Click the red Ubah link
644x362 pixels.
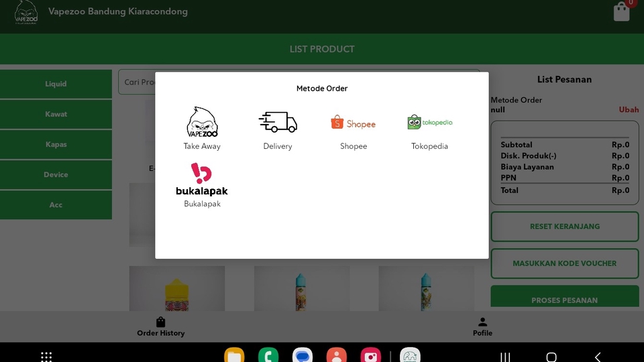point(629,109)
